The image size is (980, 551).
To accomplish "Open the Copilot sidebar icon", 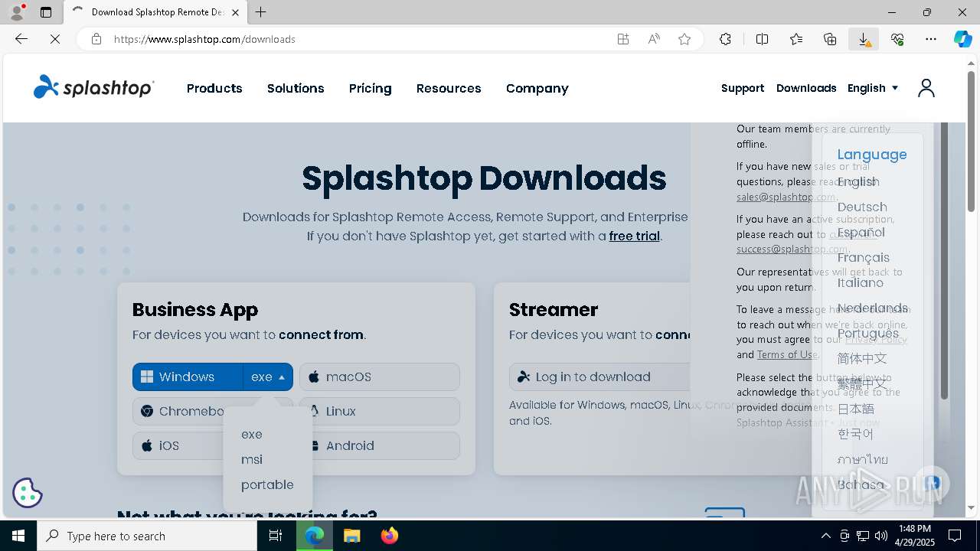I will [962, 39].
